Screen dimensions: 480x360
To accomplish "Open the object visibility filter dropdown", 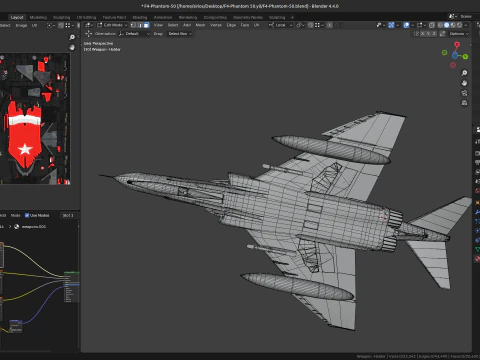I will [380, 25].
